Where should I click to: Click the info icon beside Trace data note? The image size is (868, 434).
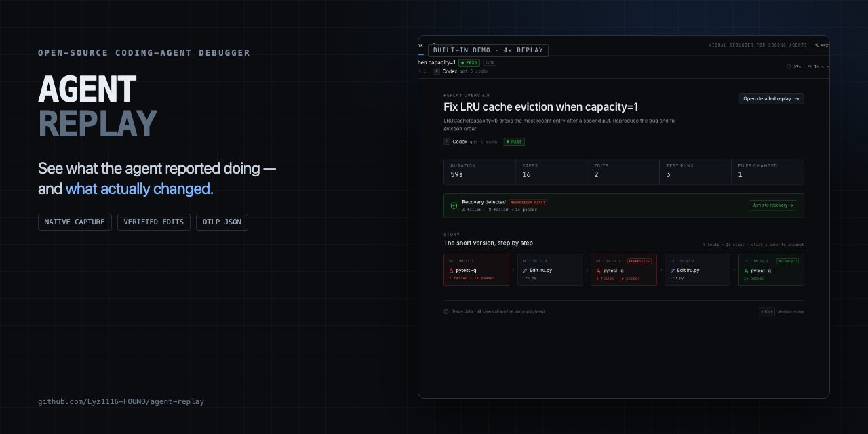point(446,312)
